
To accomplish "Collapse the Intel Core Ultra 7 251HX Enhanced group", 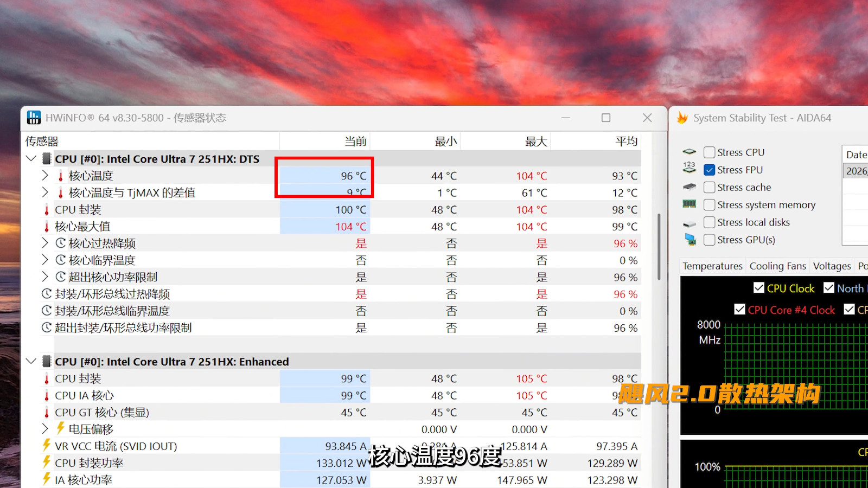I will pyautogui.click(x=31, y=362).
